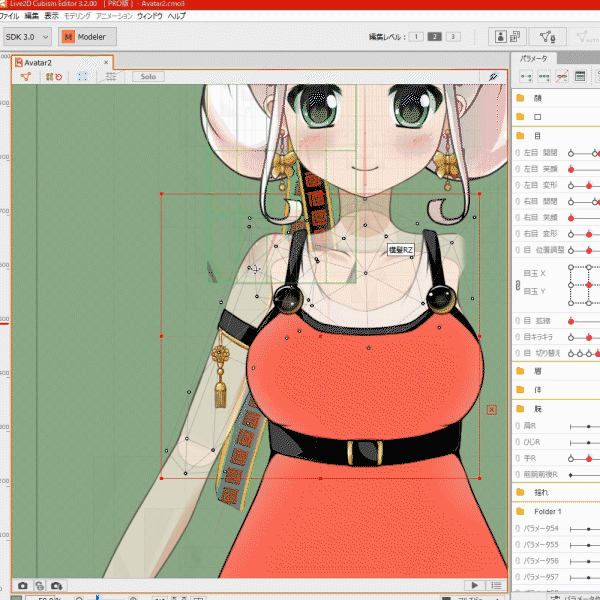
Task: Click the play button below canvas
Action: pyautogui.click(x=474, y=585)
